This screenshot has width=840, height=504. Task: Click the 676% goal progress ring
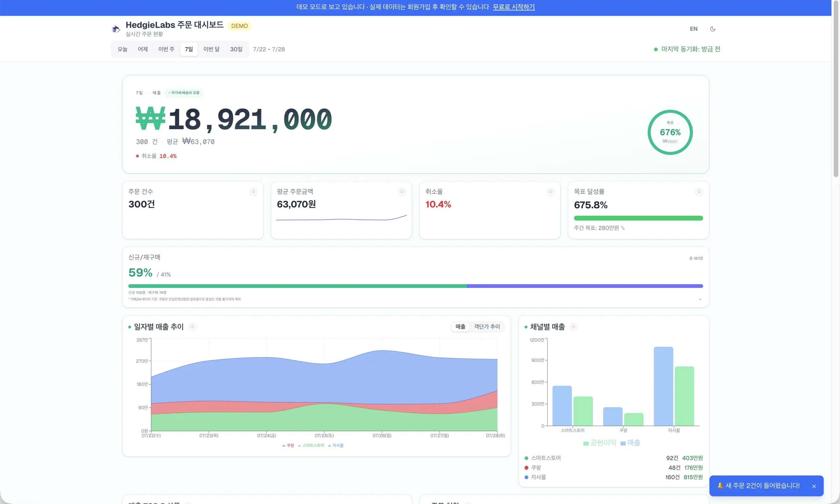[x=670, y=132]
